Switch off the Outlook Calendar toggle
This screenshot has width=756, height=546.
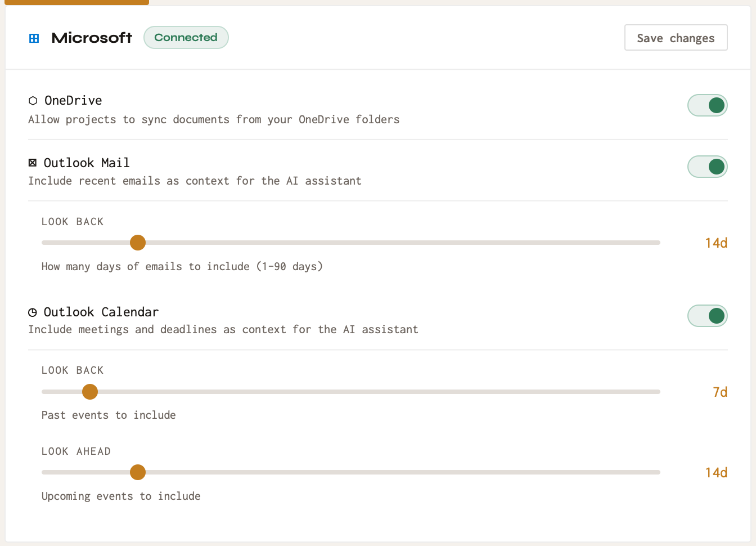(x=708, y=316)
